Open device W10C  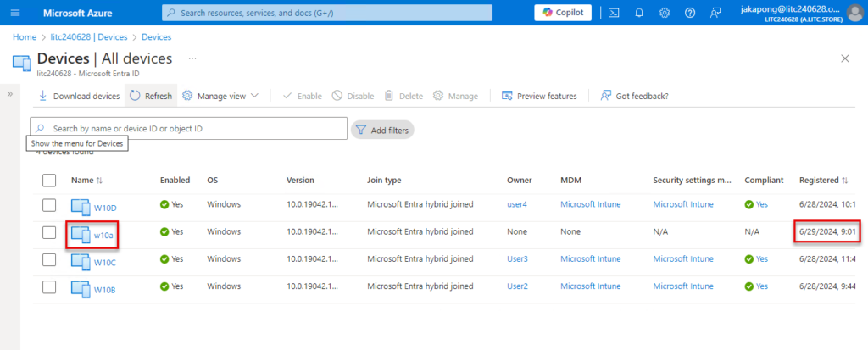click(x=105, y=263)
